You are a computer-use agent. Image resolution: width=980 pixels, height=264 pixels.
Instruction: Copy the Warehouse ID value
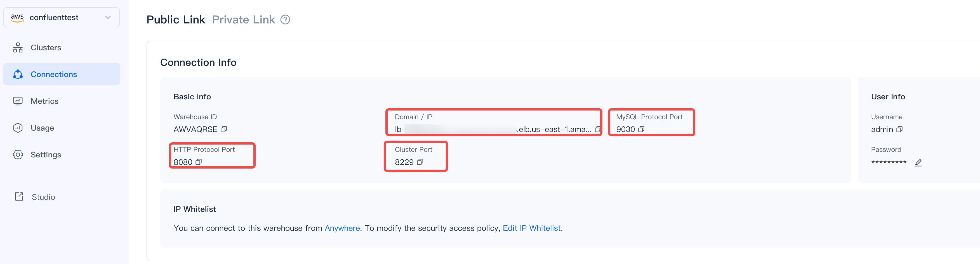(224, 129)
